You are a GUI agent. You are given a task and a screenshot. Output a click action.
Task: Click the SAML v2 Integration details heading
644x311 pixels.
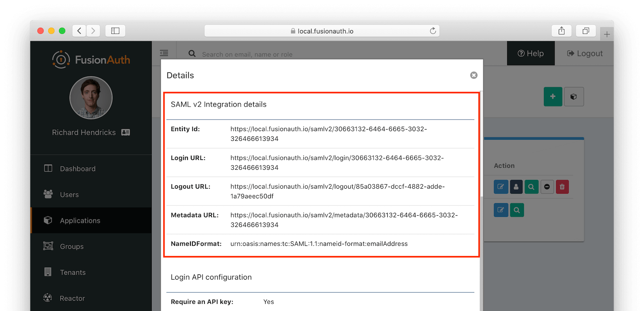[219, 104]
